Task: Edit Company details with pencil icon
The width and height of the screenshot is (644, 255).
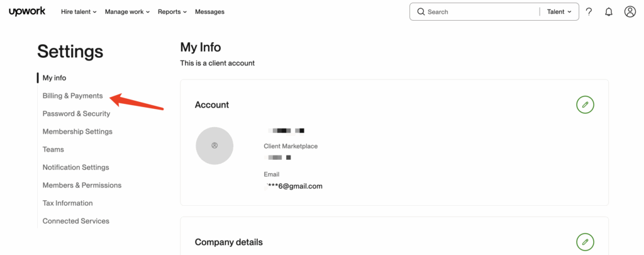Action: point(585,242)
